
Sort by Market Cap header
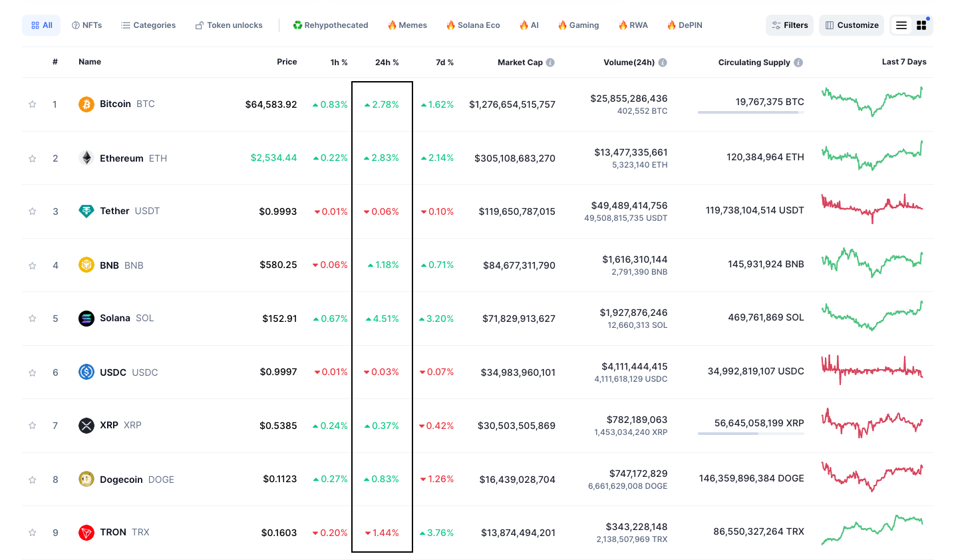click(x=520, y=63)
